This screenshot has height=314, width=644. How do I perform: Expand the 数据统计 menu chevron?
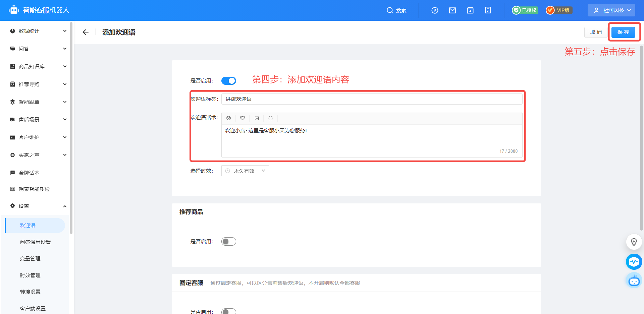click(65, 31)
